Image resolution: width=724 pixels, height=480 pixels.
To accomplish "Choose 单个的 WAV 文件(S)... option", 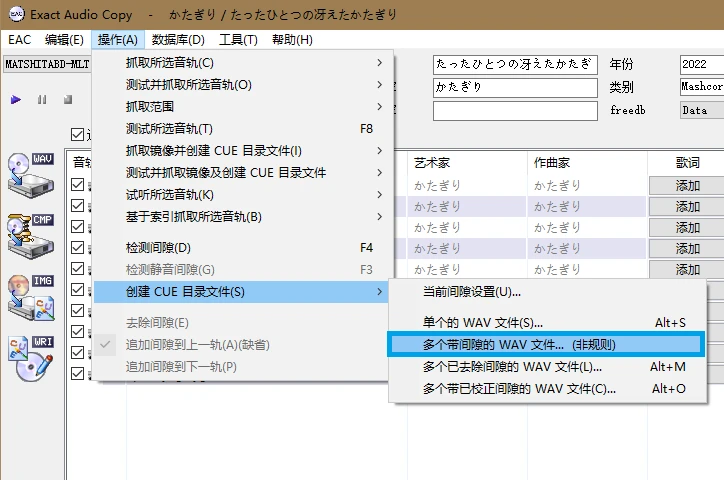I will (x=548, y=323).
